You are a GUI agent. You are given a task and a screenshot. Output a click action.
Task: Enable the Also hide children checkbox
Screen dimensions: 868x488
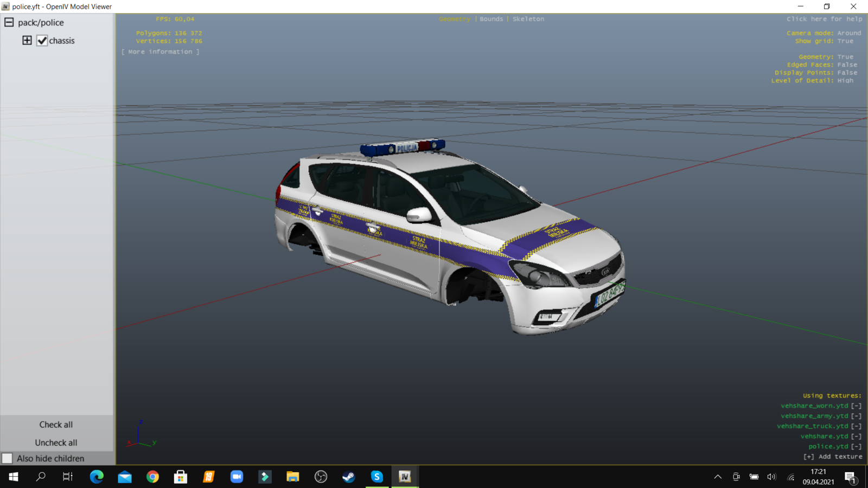click(8, 458)
